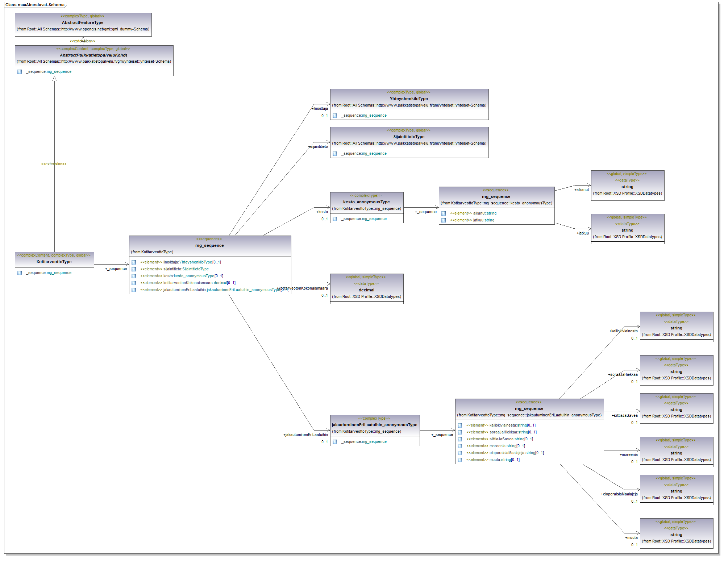Click the Class maaAinesluvat-Schema diagram label
The image size is (728, 561).
(35, 5)
